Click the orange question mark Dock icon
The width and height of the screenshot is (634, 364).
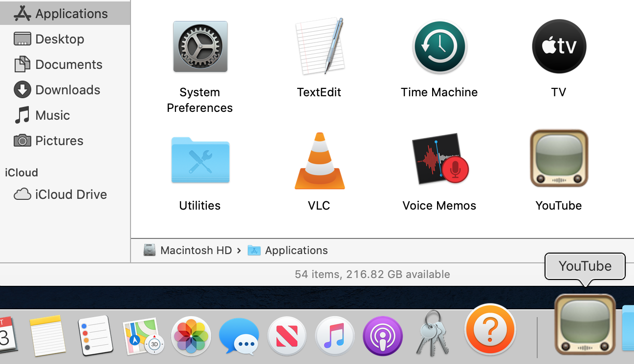click(x=490, y=330)
